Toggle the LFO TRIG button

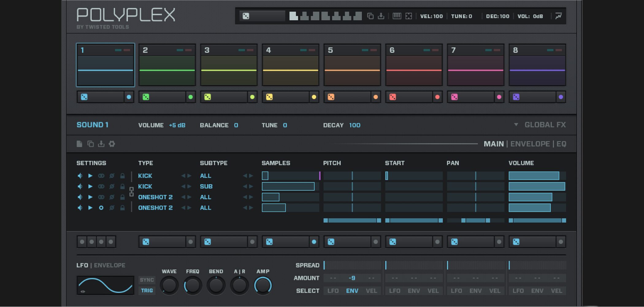[x=147, y=290]
